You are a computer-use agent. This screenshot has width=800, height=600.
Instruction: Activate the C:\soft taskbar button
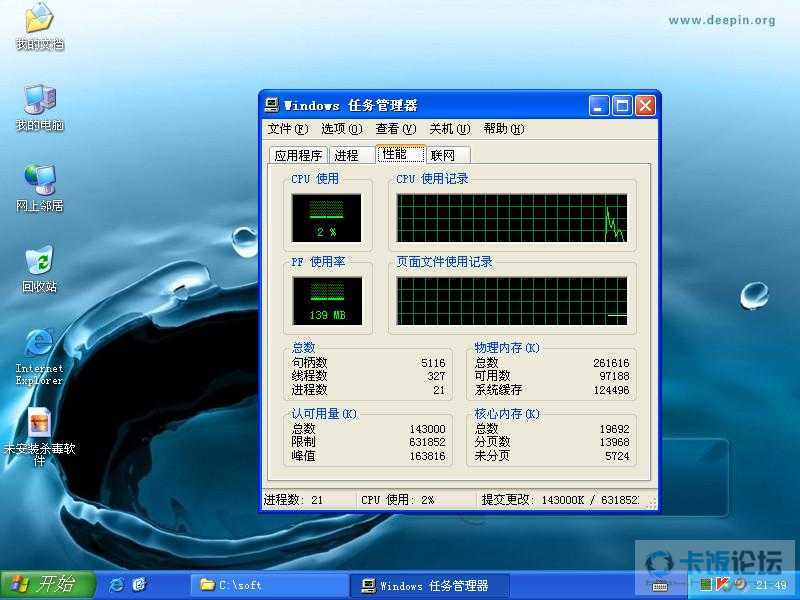[269, 585]
